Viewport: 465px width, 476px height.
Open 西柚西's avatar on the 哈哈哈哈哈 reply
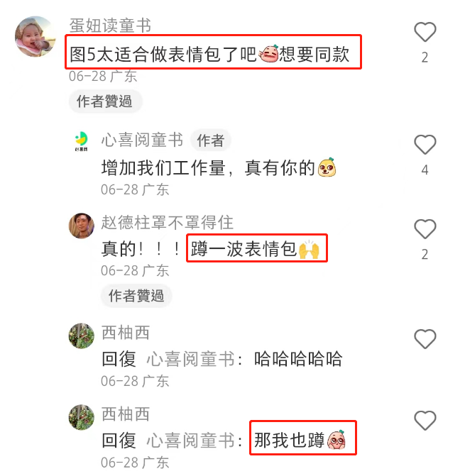(82, 336)
